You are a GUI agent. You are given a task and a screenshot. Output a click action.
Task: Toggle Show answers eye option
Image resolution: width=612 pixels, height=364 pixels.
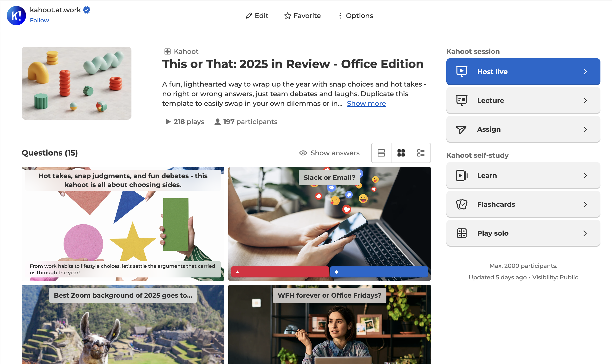coord(329,153)
